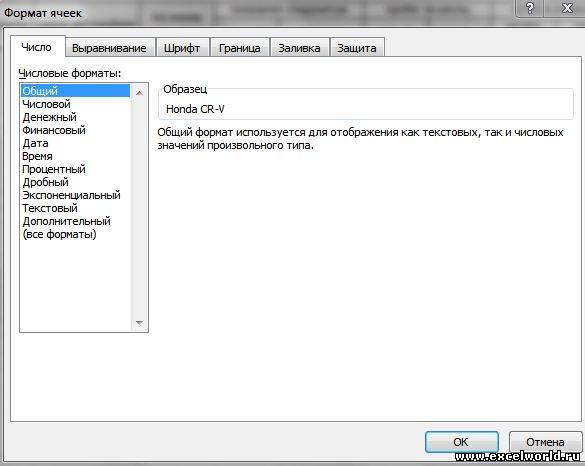Select (все форматы) list item

(x=59, y=234)
